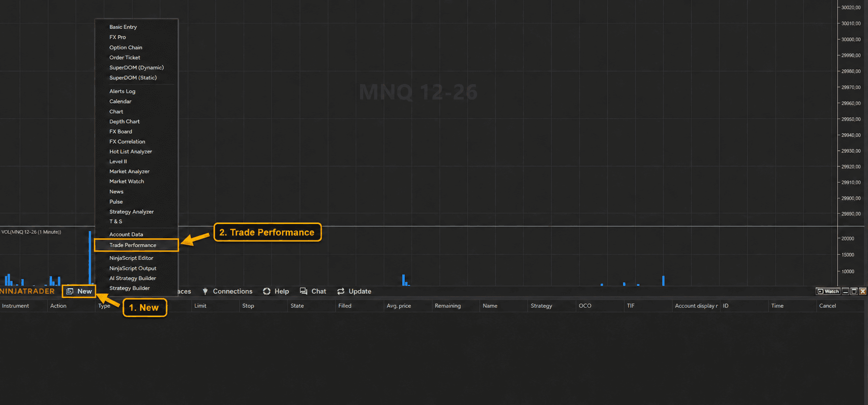Click the VOL(MNQ 12-26 (1 Minute)) indicator label
The height and width of the screenshot is (405, 868).
[x=31, y=232]
